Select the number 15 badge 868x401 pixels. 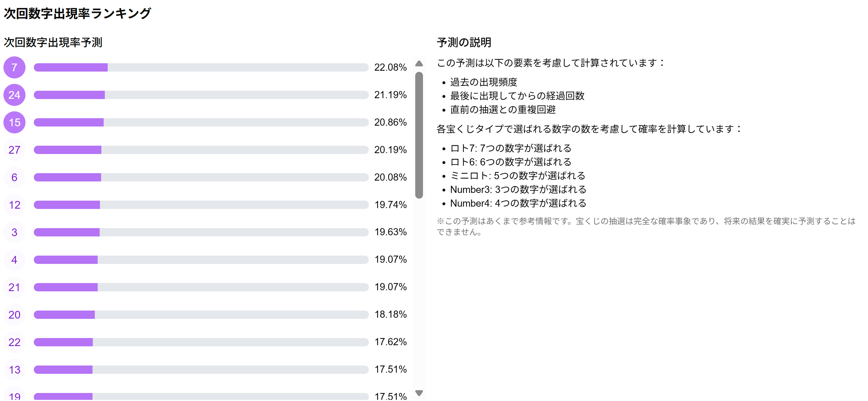(x=14, y=123)
